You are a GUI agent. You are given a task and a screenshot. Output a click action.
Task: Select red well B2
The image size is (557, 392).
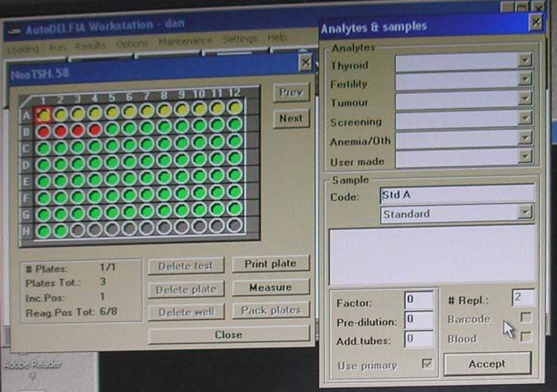click(x=60, y=131)
